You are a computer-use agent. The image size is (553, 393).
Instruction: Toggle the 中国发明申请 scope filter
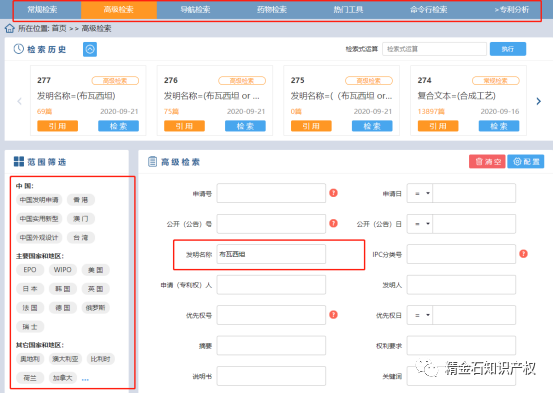click(39, 200)
